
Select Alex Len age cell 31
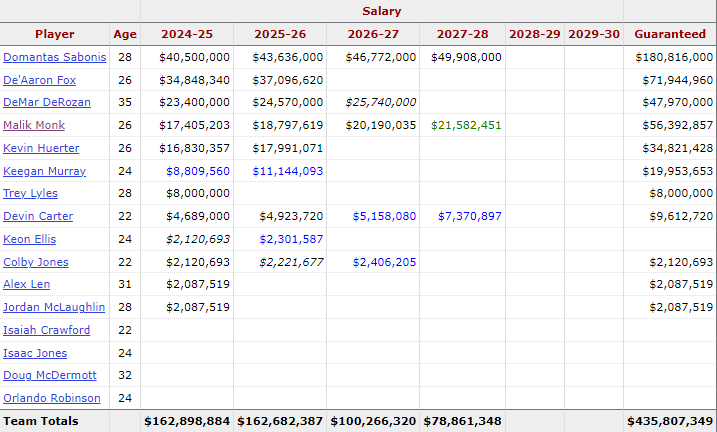[125, 284]
